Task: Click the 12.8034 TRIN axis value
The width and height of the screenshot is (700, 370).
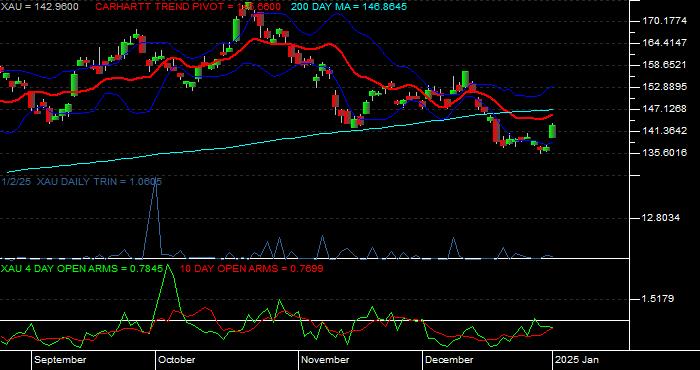Action: (x=661, y=218)
